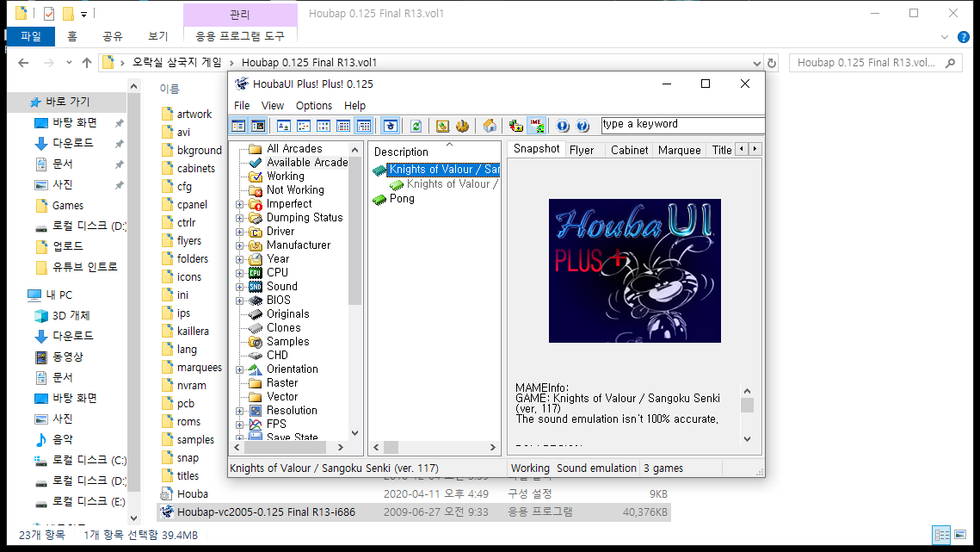Click the green refresh toolbar icon

click(x=416, y=126)
